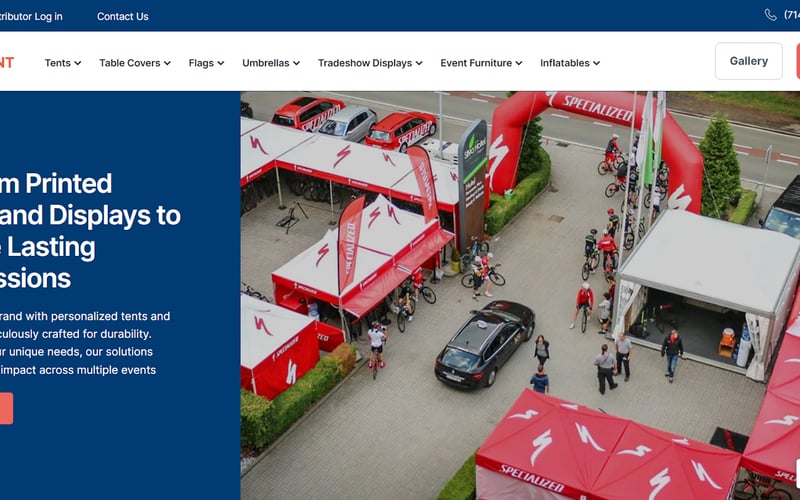This screenshot has height=500, width=800.
Task: Open the Distributor Log in link
Action: point(31,16)
